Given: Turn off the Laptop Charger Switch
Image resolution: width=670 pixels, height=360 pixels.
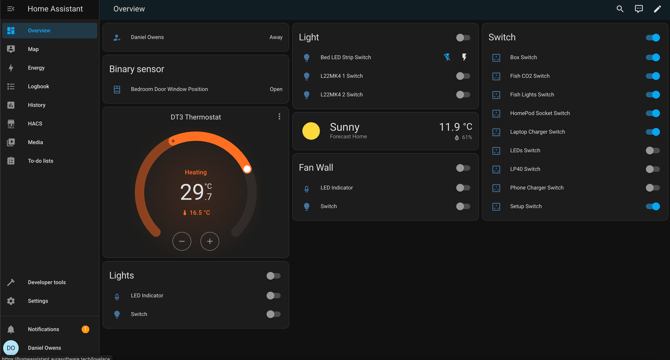Looking at the screenshot, I should coord(653,132).
